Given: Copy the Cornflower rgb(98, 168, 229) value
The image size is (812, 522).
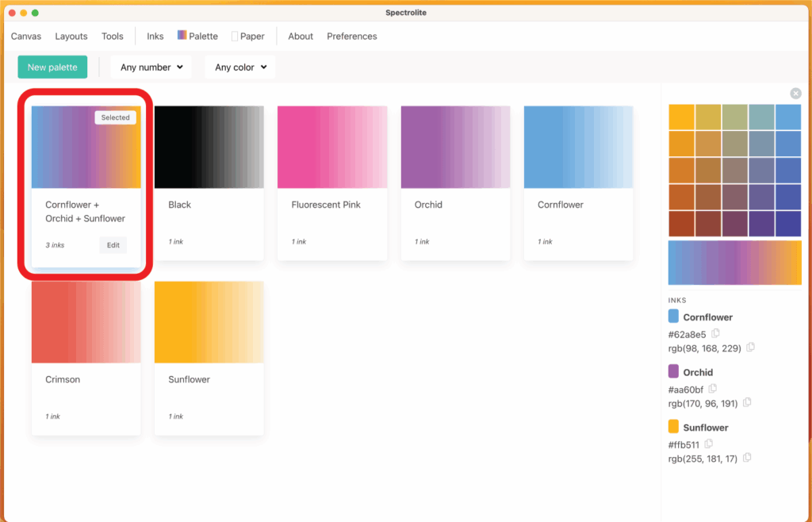Looking at the screenshot, I should 750,347.
